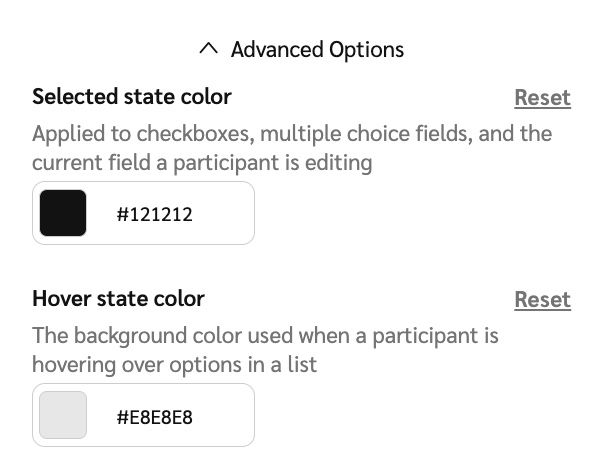Click the #121212 hex value field
The width and height of the screenshot is (608, 468).
(155, 214)
